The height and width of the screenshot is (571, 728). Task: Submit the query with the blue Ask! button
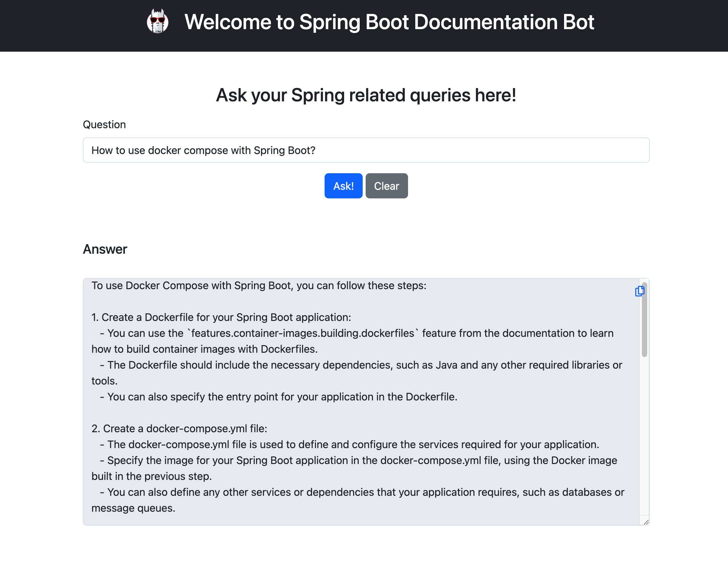343,186
